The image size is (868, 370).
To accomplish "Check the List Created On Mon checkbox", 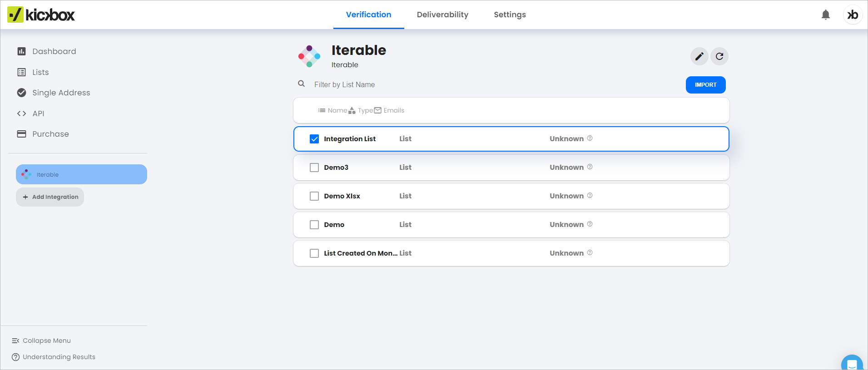I will click(314, 253).
